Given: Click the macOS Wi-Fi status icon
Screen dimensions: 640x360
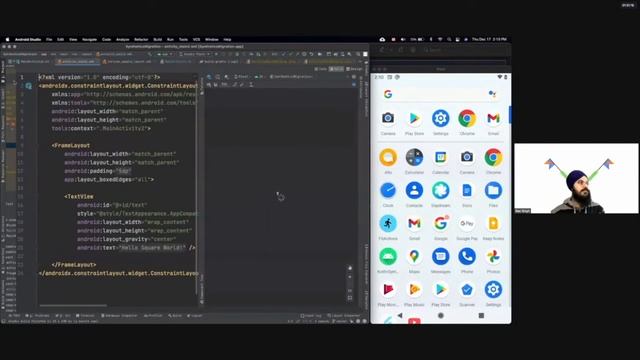Looking at the screenshot, I should click(x=440, y=40).
